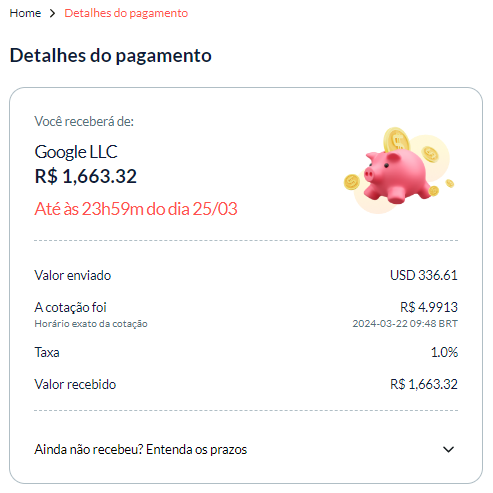Click the Horário exato da cotação caption

(x=91, y=324)
